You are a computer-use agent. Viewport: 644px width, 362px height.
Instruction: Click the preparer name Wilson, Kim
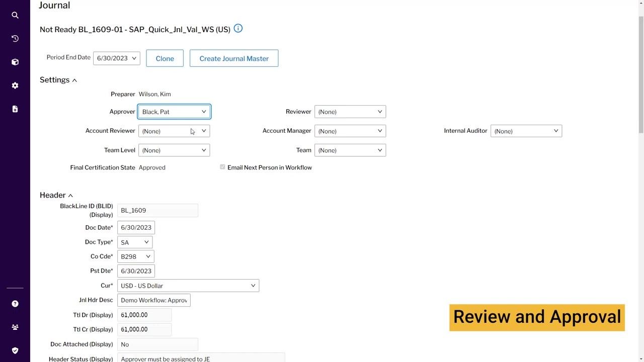pyautogui.click(x=154, y=94)
